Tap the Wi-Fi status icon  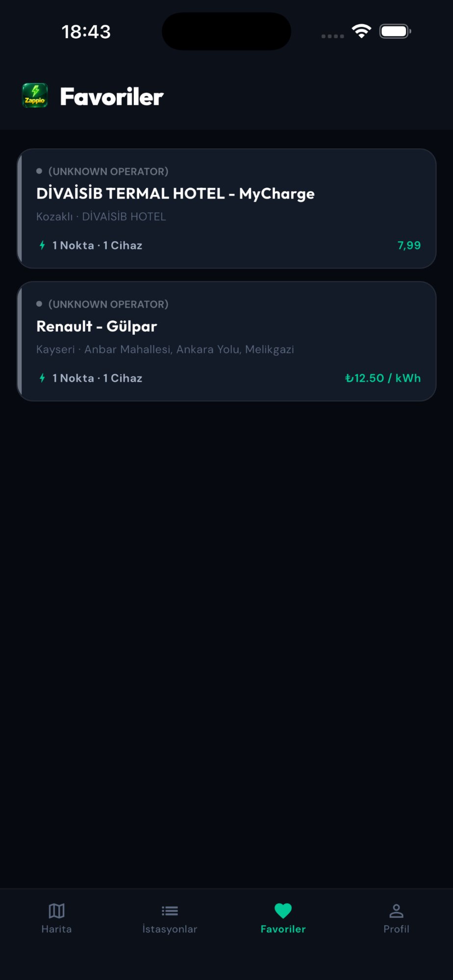click(x=361, y=31)
